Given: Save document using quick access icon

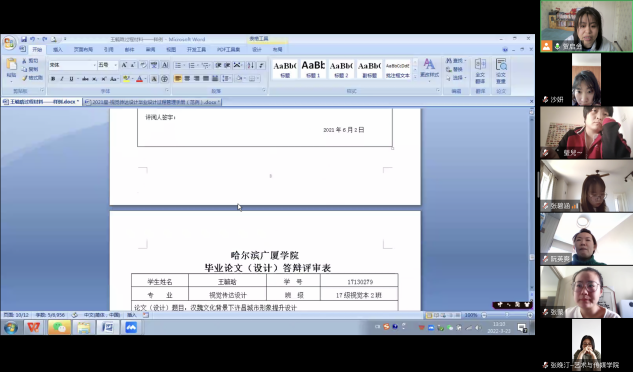Looking at the screenshot, I should (24, 39).
